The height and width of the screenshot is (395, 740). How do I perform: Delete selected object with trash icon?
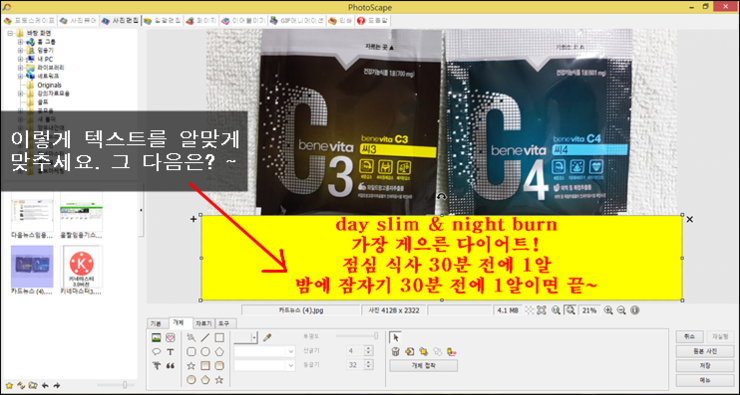click(x=395, y=352)
